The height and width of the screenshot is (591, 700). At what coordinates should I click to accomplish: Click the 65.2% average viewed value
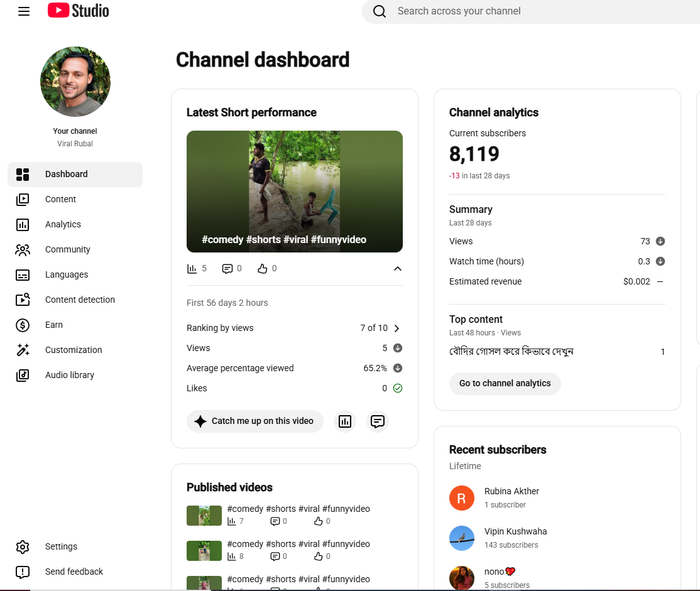click(375, 368)
